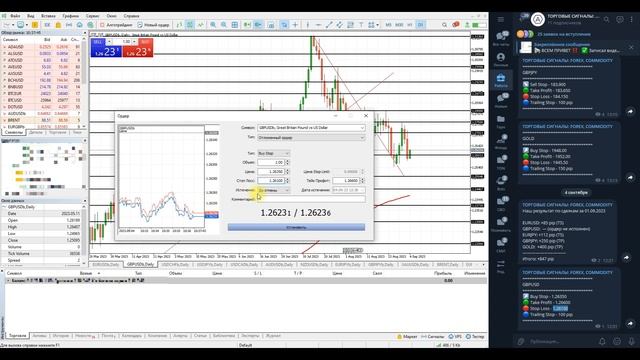
Task: Open the Все чаты folder in Telegram
Action: tap(501, 38)
